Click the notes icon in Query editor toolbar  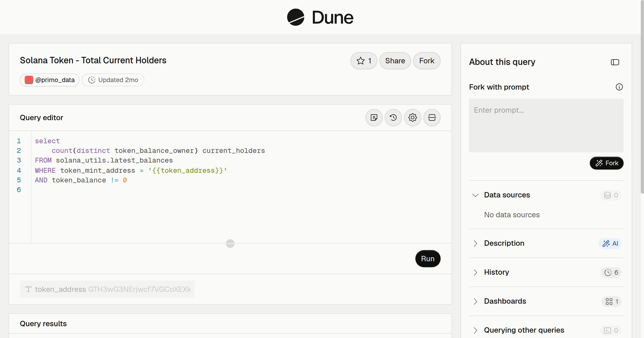click(x=374, y=117)
